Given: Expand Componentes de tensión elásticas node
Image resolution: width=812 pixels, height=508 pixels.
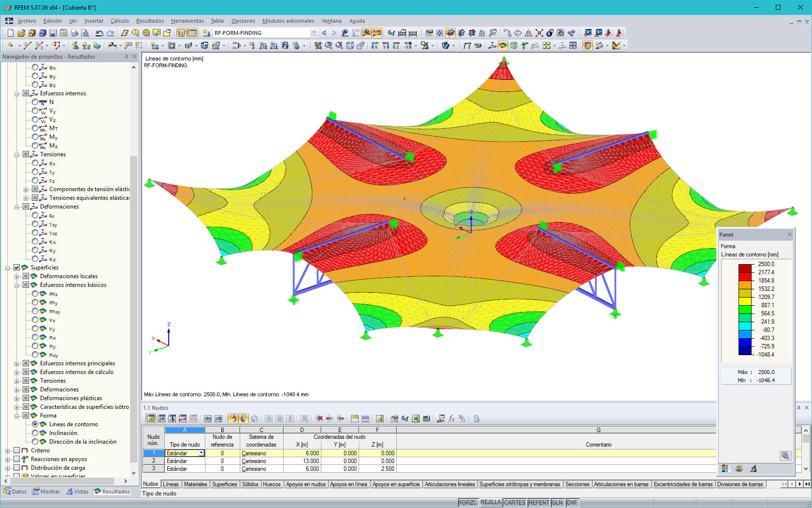Looking at the screenshot, I should tap(26, 190).
